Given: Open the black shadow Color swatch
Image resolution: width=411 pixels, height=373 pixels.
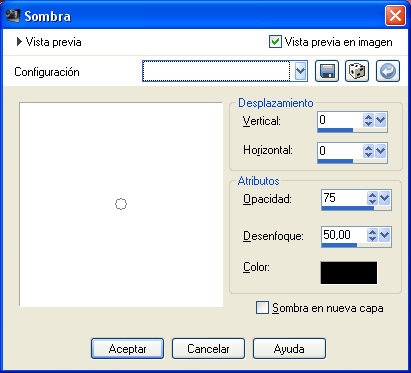Looking at the screenshot, I should [x=349, y=273].
